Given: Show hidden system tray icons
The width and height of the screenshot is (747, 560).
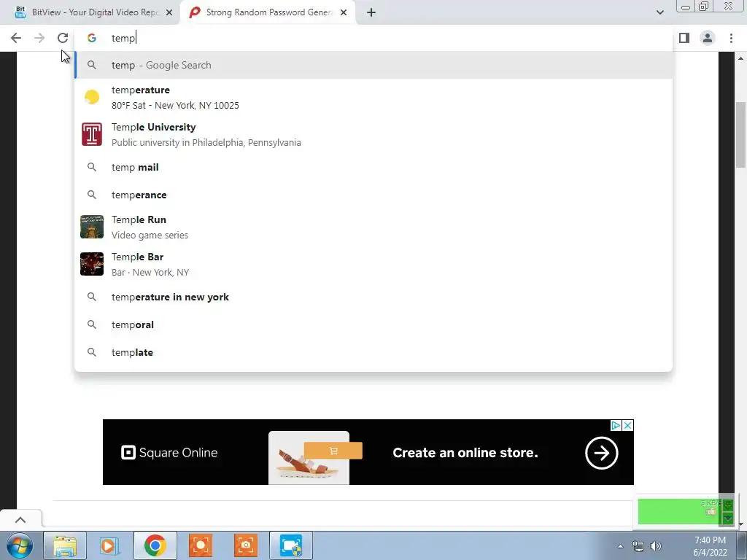Looking at the screenshot, I should point(620,546).
